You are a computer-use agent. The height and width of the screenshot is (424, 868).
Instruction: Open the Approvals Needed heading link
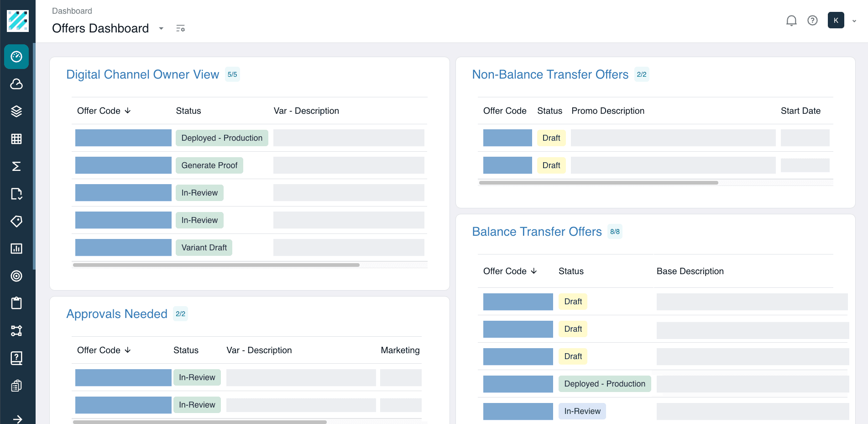117,313
